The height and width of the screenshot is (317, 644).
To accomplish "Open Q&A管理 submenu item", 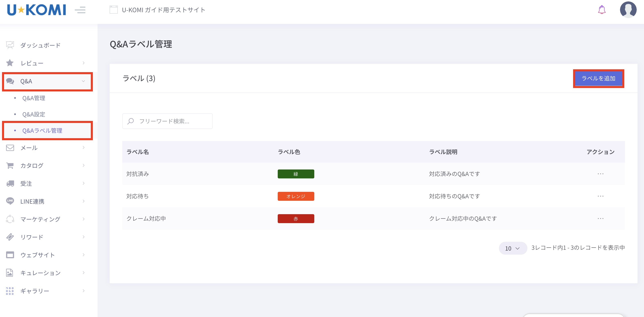I will pos(34,98).
